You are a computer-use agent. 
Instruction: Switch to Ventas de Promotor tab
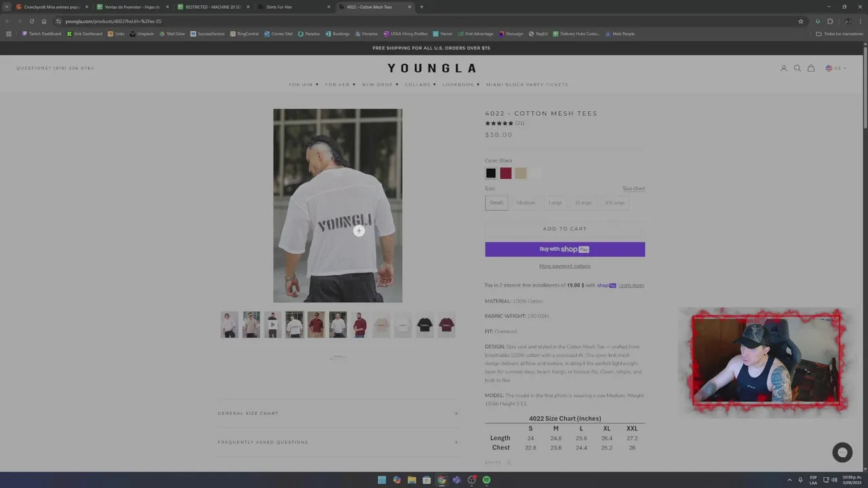click(132, 7)
